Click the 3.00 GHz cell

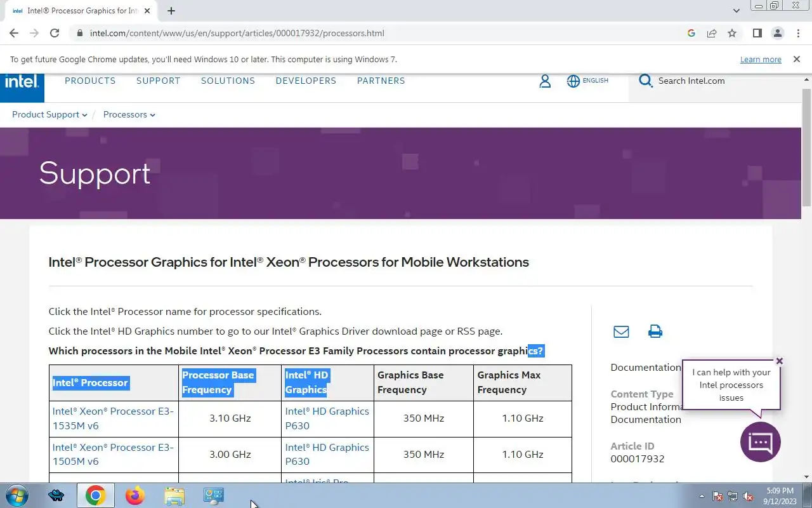pos(230,454)
